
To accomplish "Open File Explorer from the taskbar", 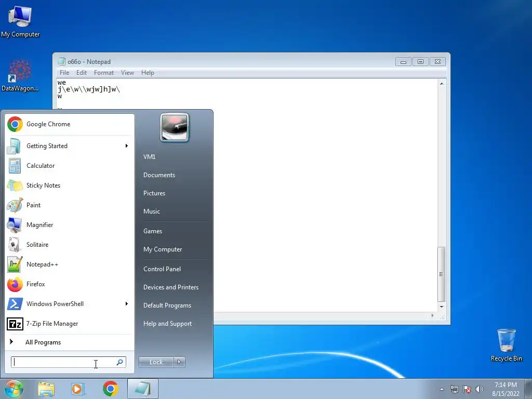I will click(x=46, y=389).
